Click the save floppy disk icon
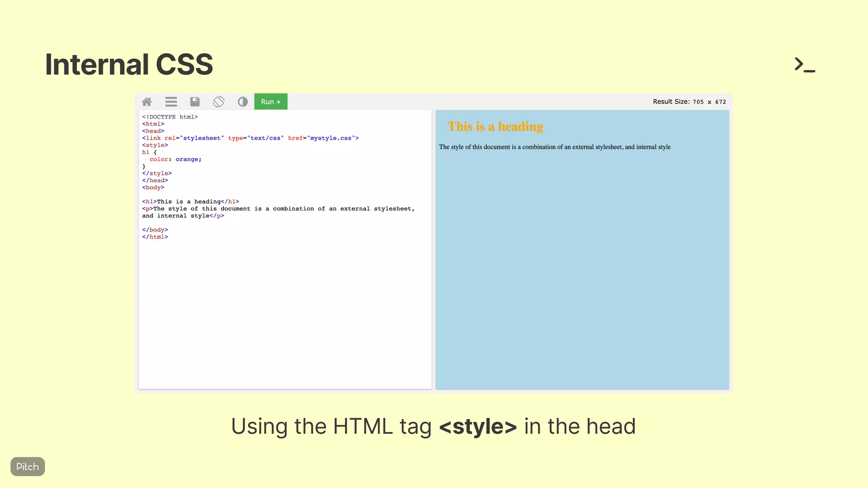 pos(195,102)
